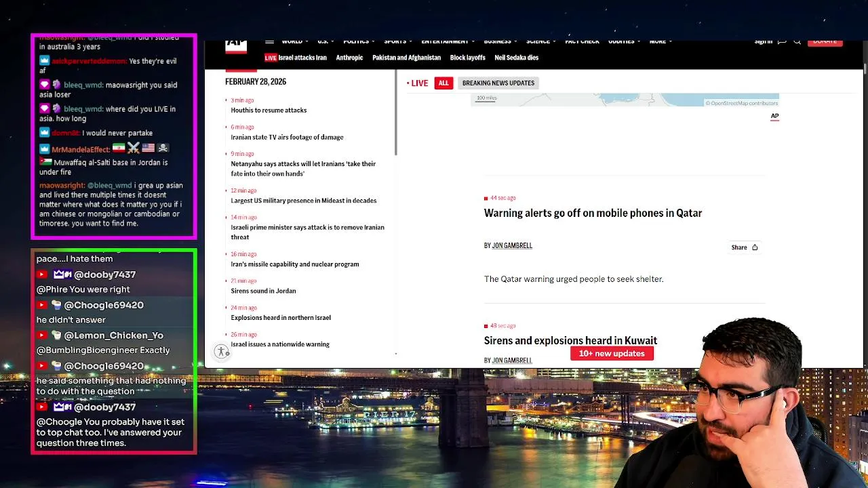The image size is (868, 488).
Task: Expand the MORE nav dropdown
Action: [x=660, y=42]
